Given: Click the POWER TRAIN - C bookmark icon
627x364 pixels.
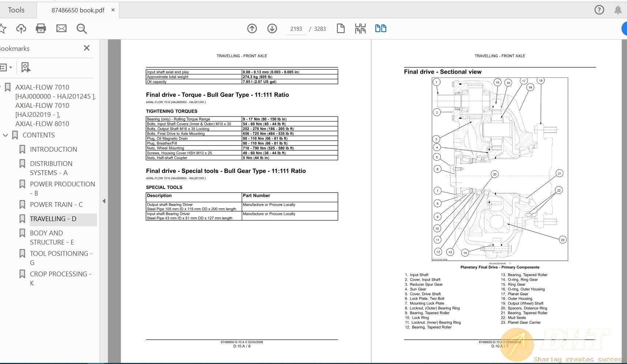Looking at the screenshot, I should (22, 205).
